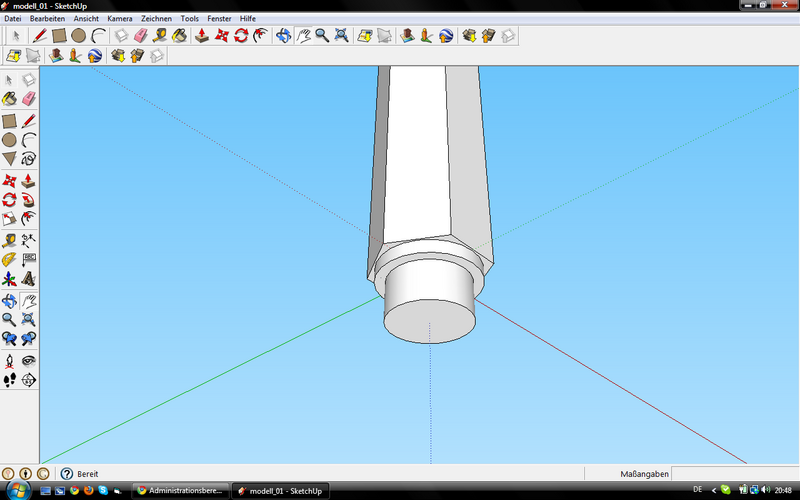The width and height of the screenshot is (800, 500).
Task: Pick the Protractor tool
Action: coord(9,259)
